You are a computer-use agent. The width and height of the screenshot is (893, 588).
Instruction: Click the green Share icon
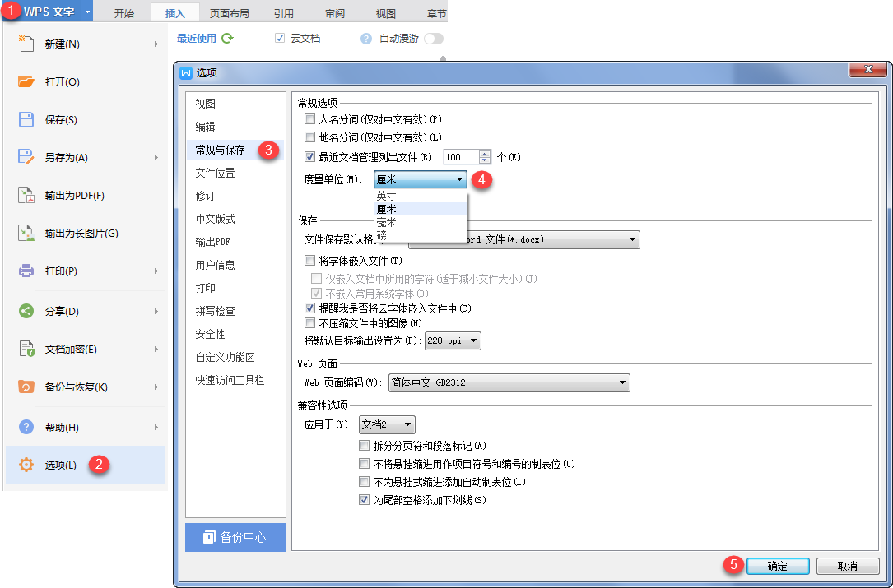(x=26, y=312)
